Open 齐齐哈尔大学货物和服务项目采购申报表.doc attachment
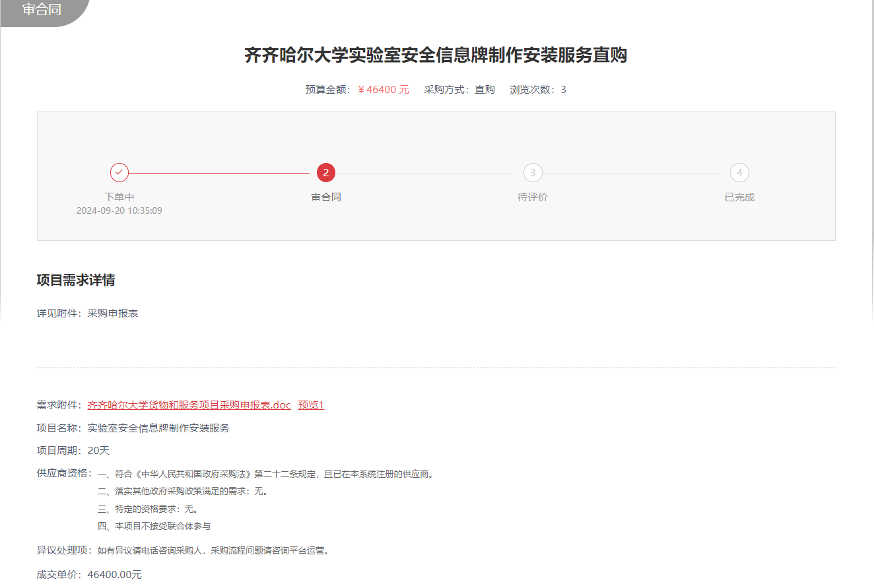The height and width of the screenshot is (588, 874). [189, 405]
